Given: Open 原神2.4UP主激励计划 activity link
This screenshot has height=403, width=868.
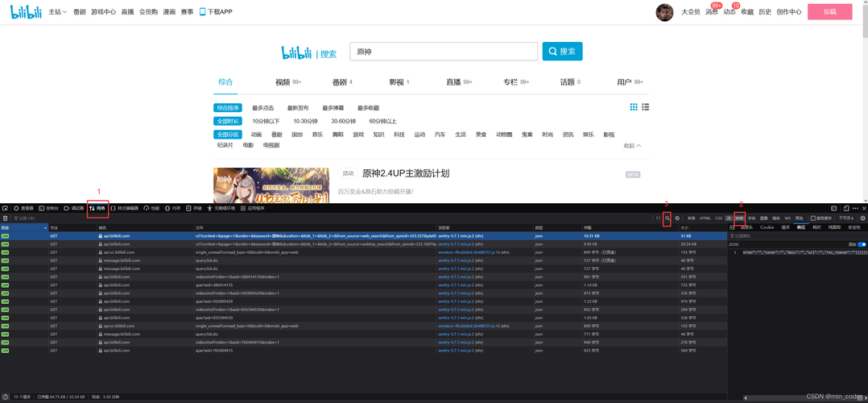Looking at the screenshot, I should (406, 173).
